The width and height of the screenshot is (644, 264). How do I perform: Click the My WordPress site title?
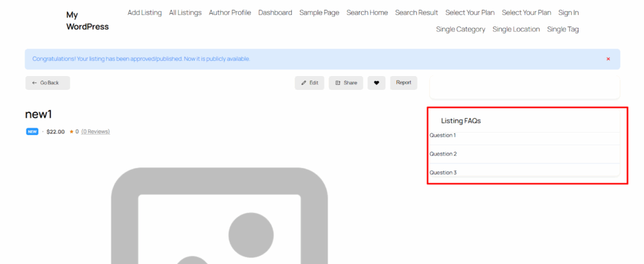87,21
